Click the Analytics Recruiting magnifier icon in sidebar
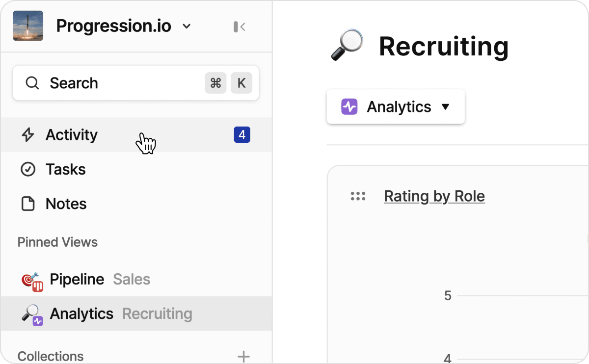The image size is (589, 364). pyautogui.click(x=32, y=315)
